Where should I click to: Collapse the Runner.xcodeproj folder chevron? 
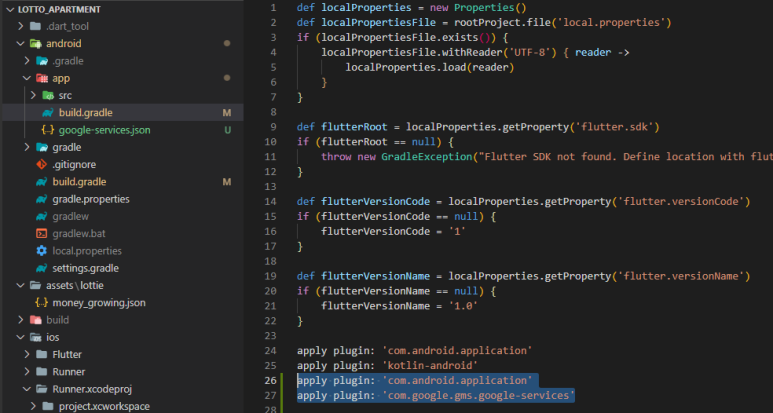pos(27,389)
